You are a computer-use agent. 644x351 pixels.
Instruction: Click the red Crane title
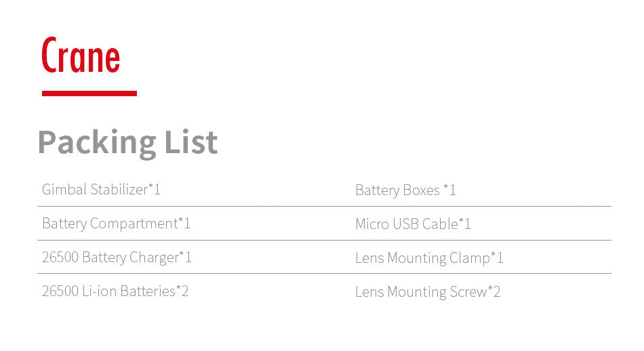[x=81, y=55]
